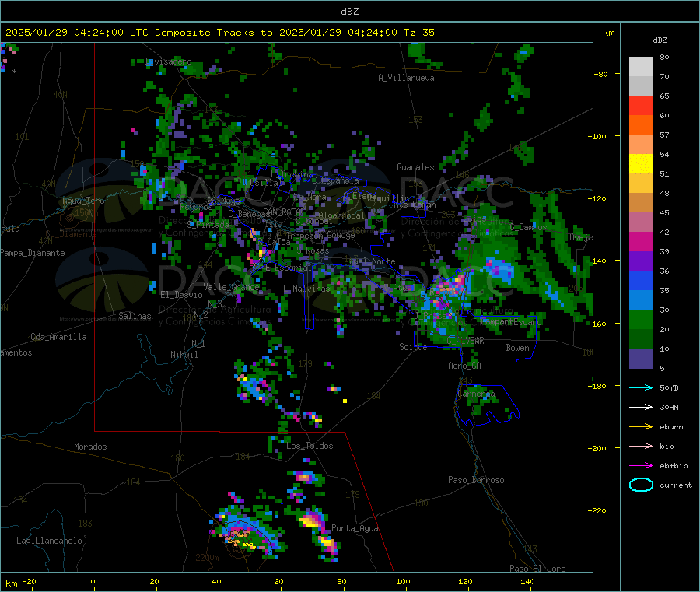The image size is (700, 592).
Task: Click the green 20 dBZ color swatch
Action: coord(641,319)
